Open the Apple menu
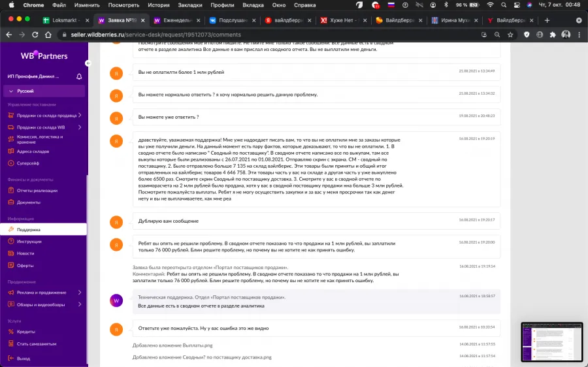 point(11,5)
